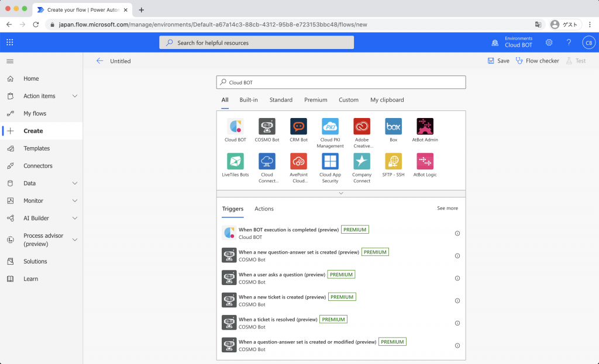This screenshot has height=364, width=599.
Task: Show info for new question-answer set trigger
Action: click(x=457, y=256)
